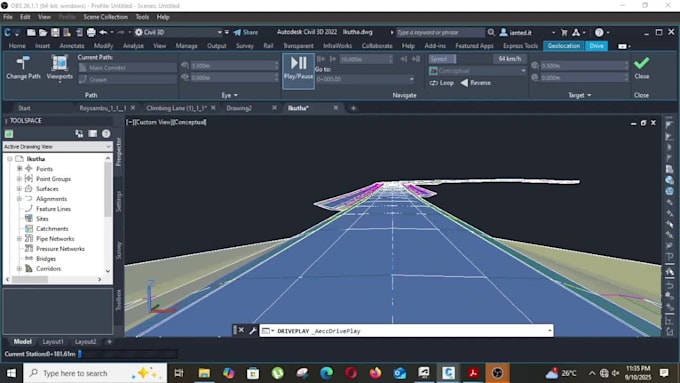Click the Help question mark icon
The height and width of the screenshot is (383, 680).
599,33
